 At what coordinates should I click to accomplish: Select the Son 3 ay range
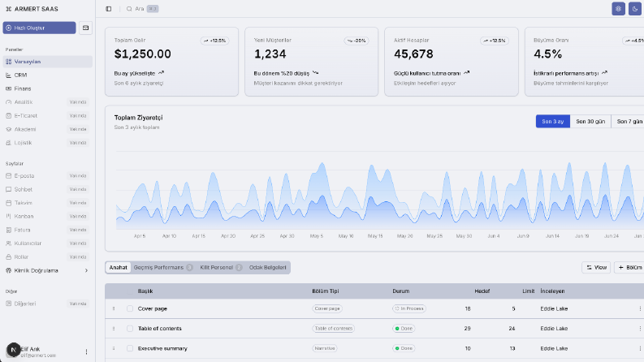[x=553, y=122]
